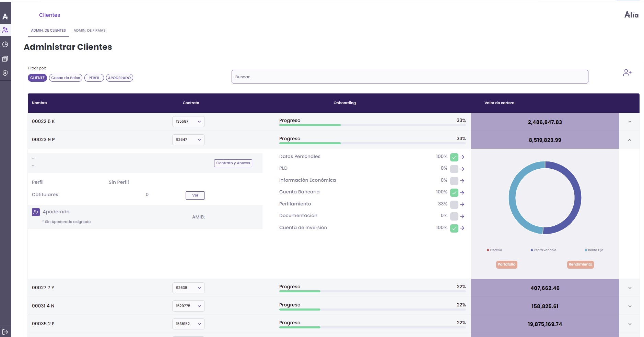Open the documents sidebar icon

5,59
